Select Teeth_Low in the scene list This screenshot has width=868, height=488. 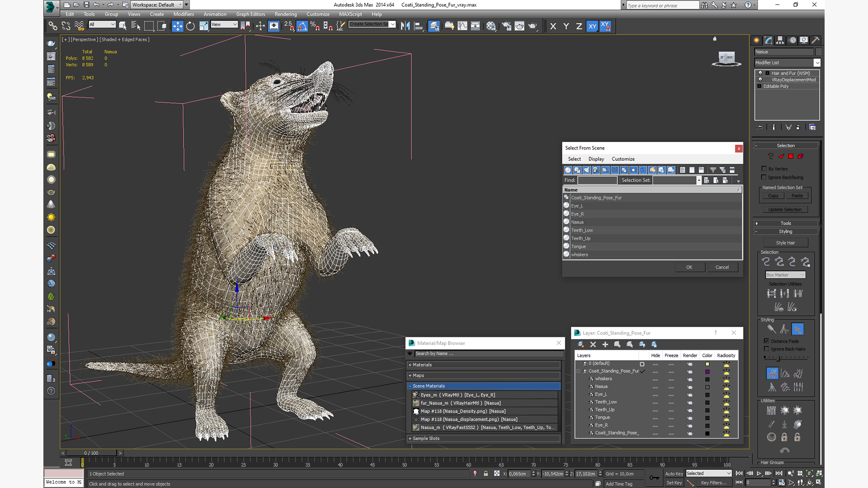[x=581, y=230]
